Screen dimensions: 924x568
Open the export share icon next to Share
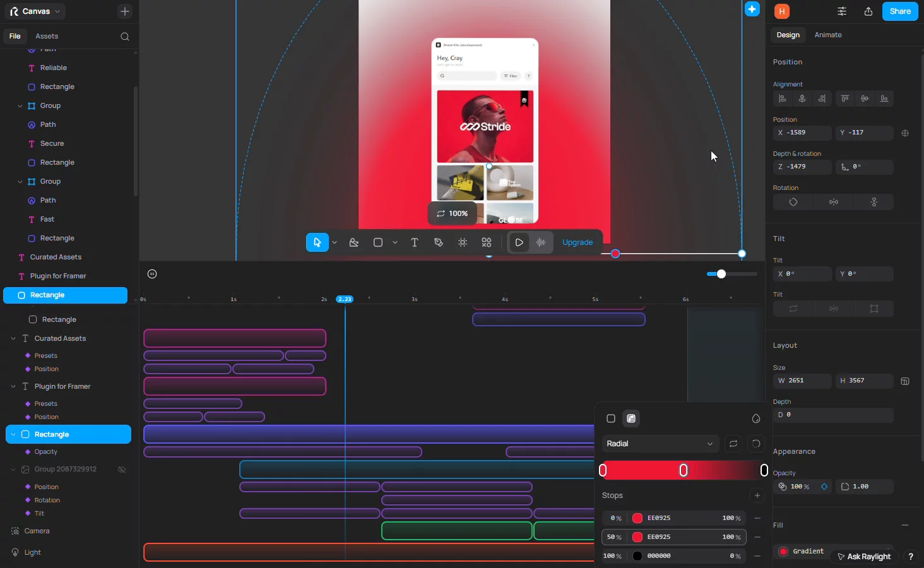coord(868,11)
